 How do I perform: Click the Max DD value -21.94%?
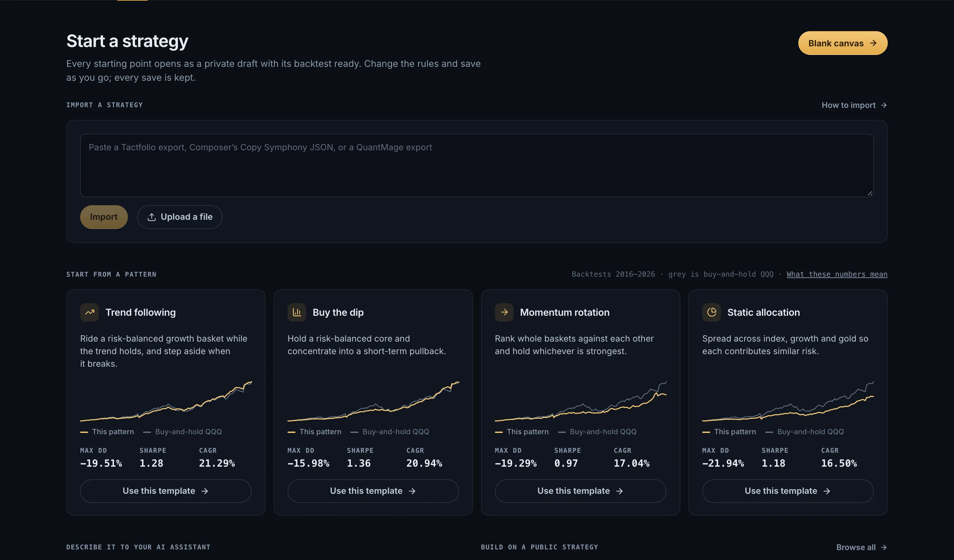723,463
